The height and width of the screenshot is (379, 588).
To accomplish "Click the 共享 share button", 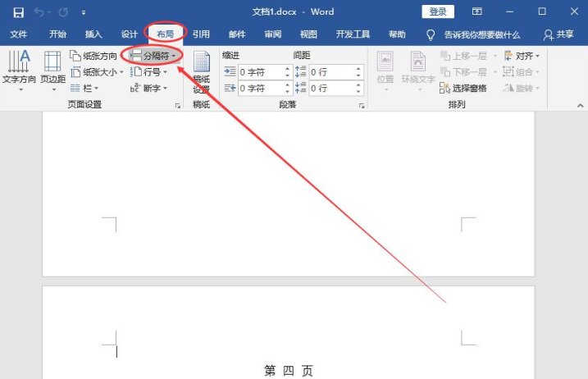I will click(x=558, y=35).
